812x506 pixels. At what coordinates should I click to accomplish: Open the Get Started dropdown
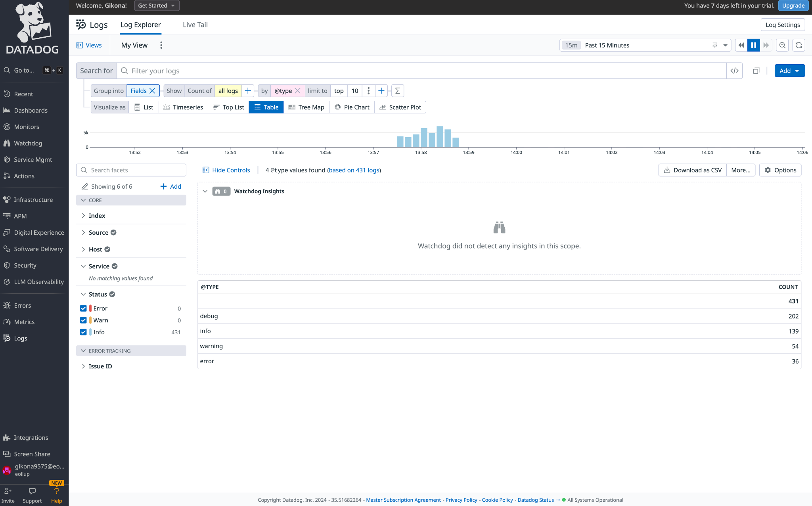tap(157, 6)
